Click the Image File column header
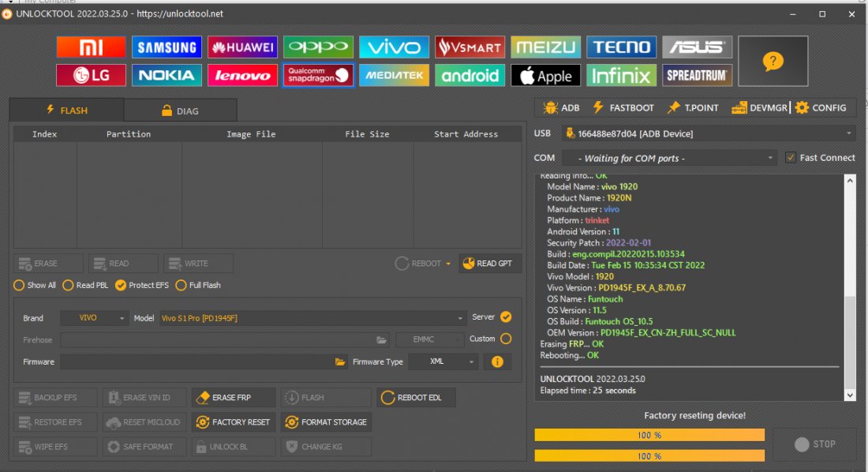Screen dimensions: 868x472 [251, 134]
